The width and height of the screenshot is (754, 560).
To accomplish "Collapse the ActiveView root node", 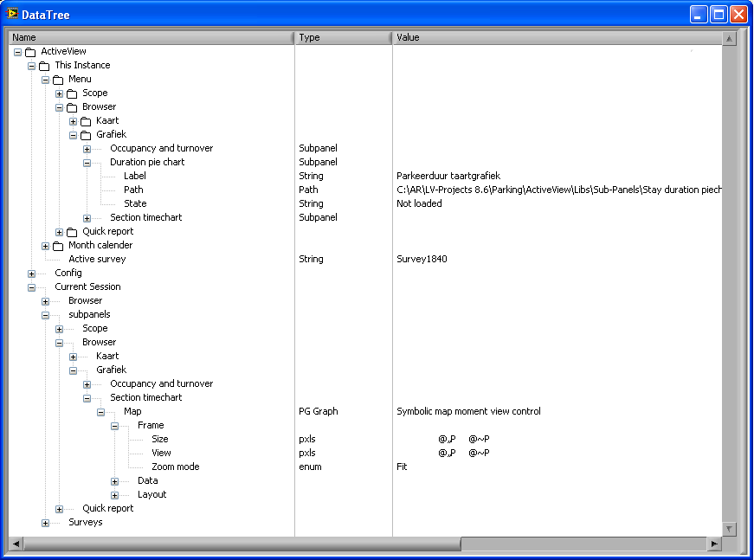I will (x=18, y=52).
